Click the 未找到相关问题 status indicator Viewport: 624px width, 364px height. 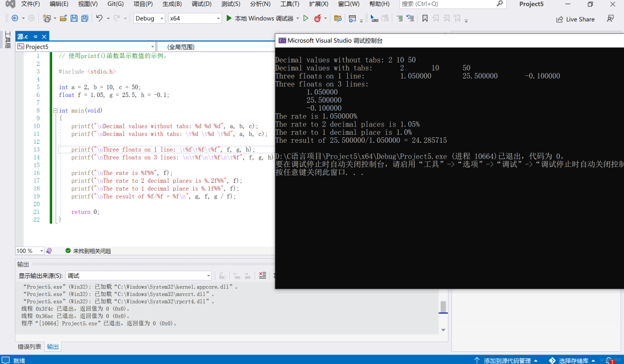[88, 251]
